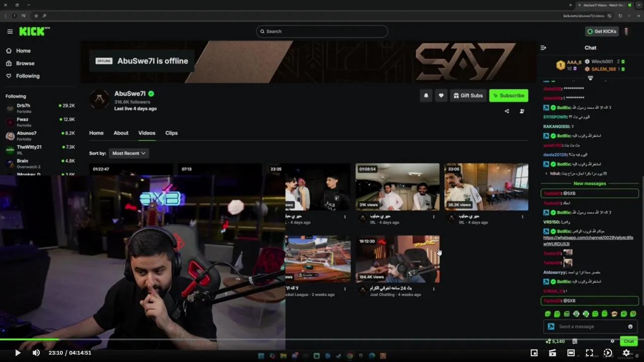The width and height of the screenshot is (644, 362).
Task: Toggle the follow heart for AbuSwe7l
Action: pos(441,96)
